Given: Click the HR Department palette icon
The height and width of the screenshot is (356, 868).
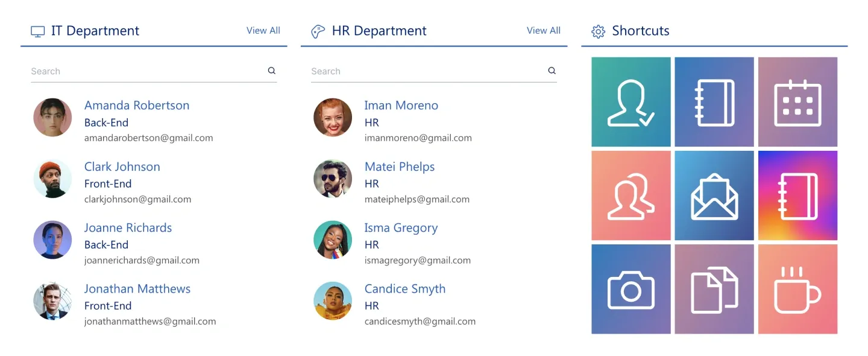Looking at the screenshot, I should coord(318,31).
